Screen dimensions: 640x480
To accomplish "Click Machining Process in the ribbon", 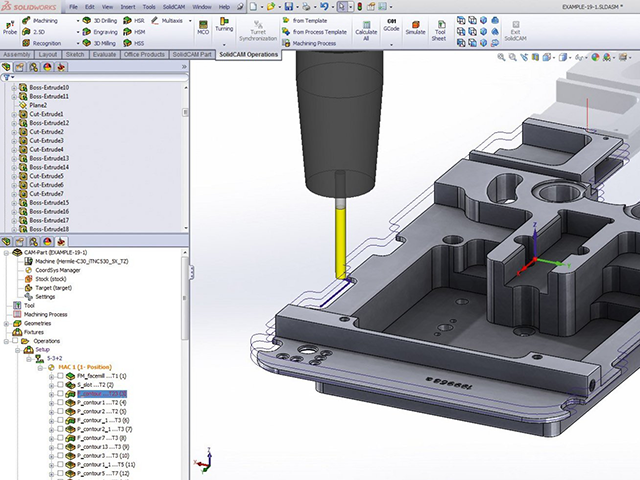I will point(309,43).
